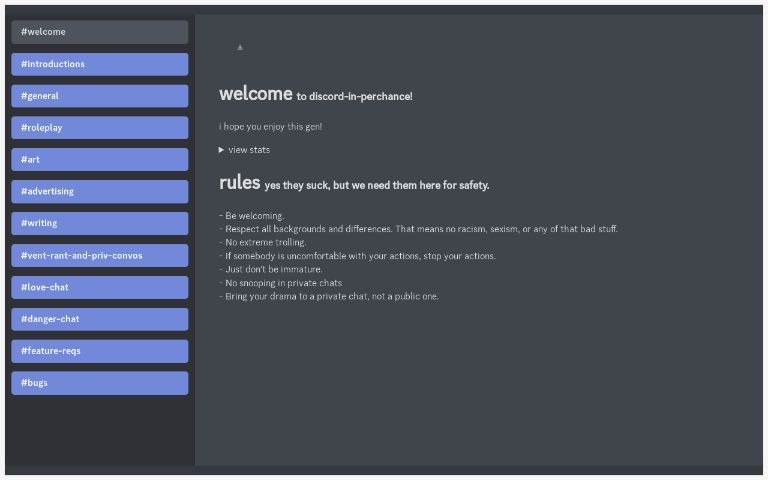Navigate to the #advertising channel

[x=99, y=191]
